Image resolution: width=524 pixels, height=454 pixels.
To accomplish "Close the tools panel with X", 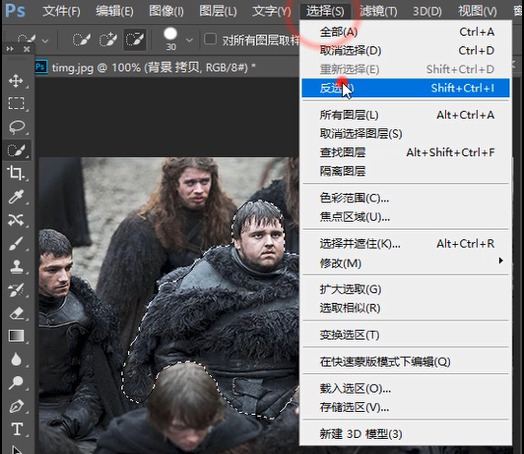I will [27, 49].
